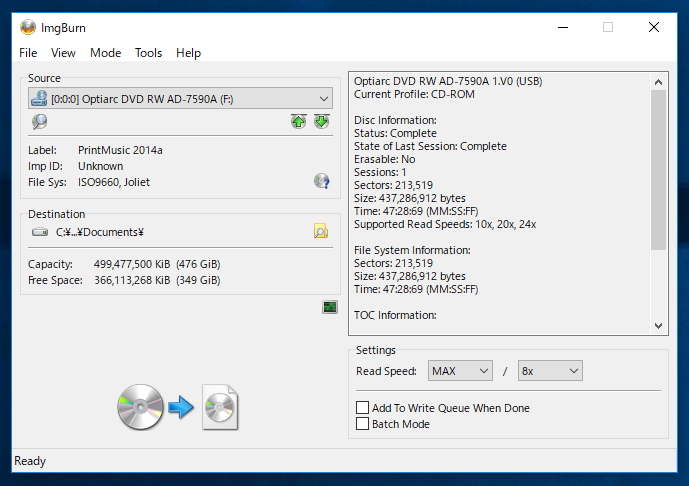
Task: Minimize the ImgBurn window
Action: pos(563,27)
